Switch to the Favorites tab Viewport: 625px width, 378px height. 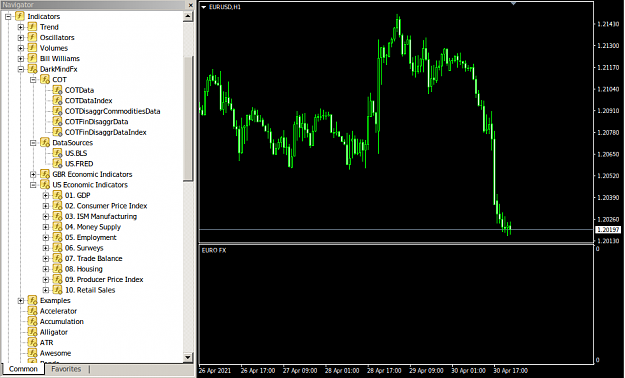tap(66, 369)
